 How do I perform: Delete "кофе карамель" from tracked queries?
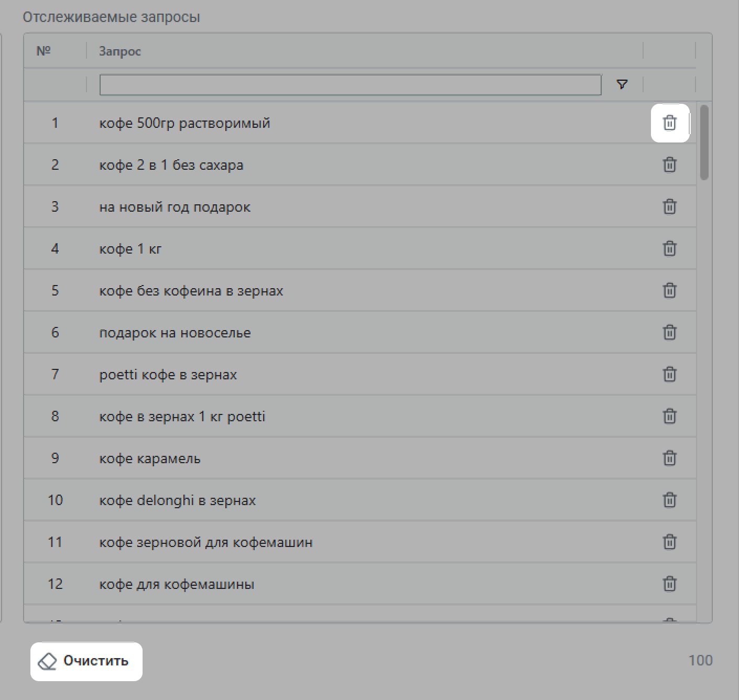tap(669, 458)
